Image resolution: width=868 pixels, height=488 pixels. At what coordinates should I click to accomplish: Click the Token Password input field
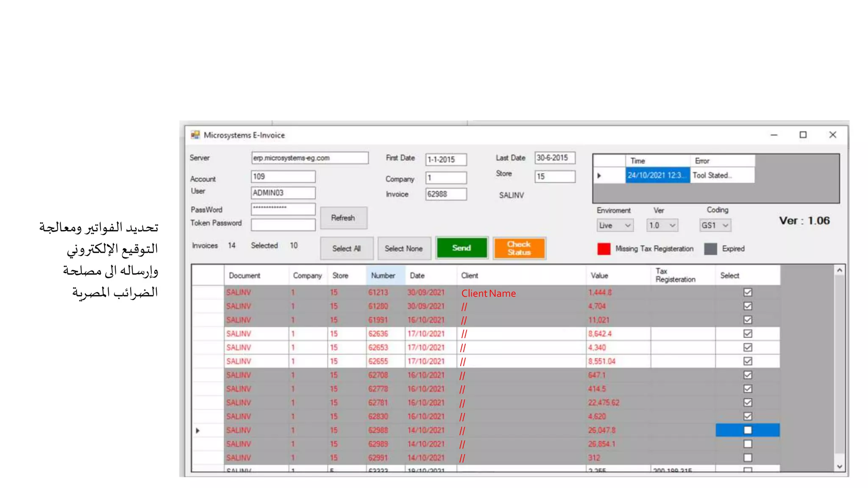[283, 224]
